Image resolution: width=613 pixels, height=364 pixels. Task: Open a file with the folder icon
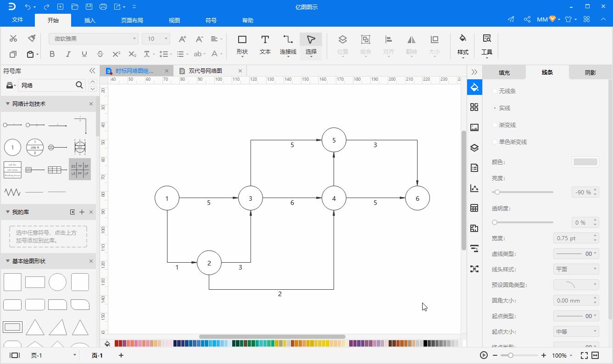(75, 7)
